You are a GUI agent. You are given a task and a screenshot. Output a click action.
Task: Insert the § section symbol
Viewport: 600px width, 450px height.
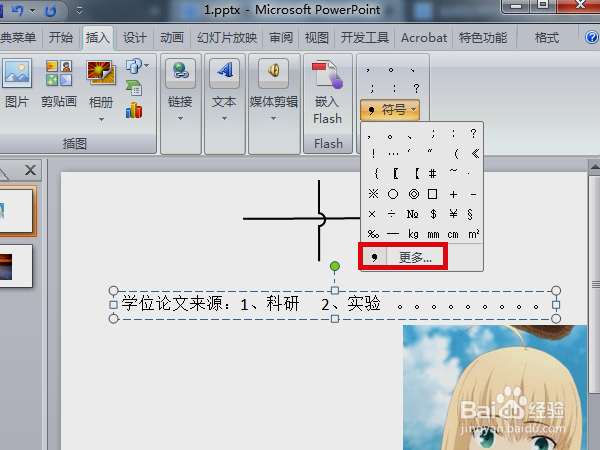click(470, 214)
